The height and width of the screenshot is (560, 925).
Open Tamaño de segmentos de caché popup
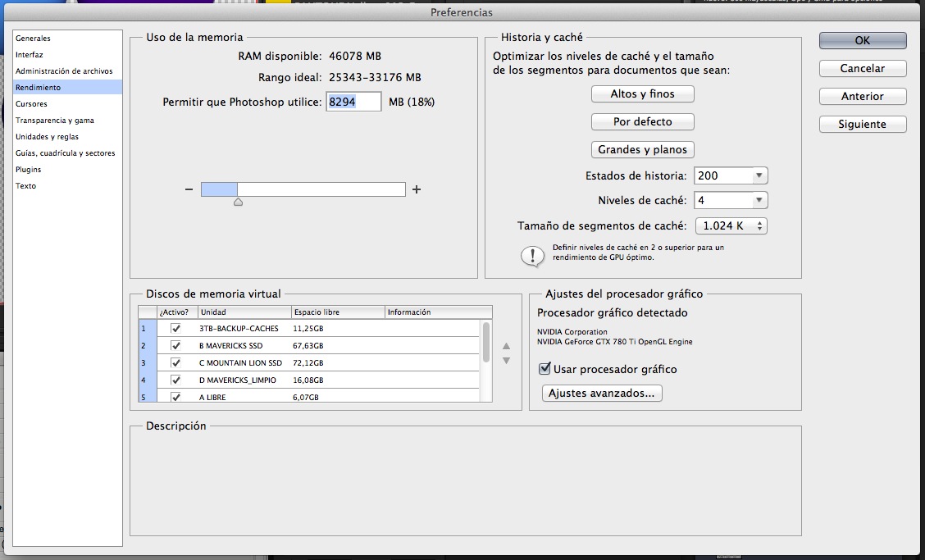731,226
